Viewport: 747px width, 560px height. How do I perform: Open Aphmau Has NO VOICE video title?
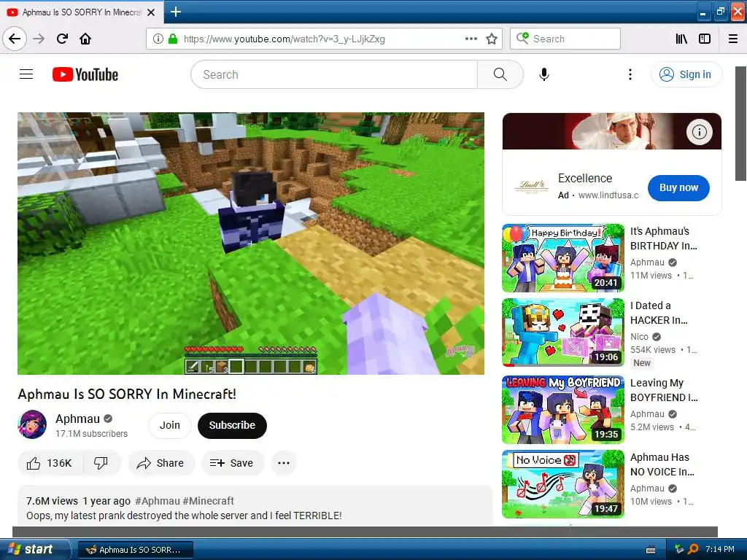tap(662, 464)
